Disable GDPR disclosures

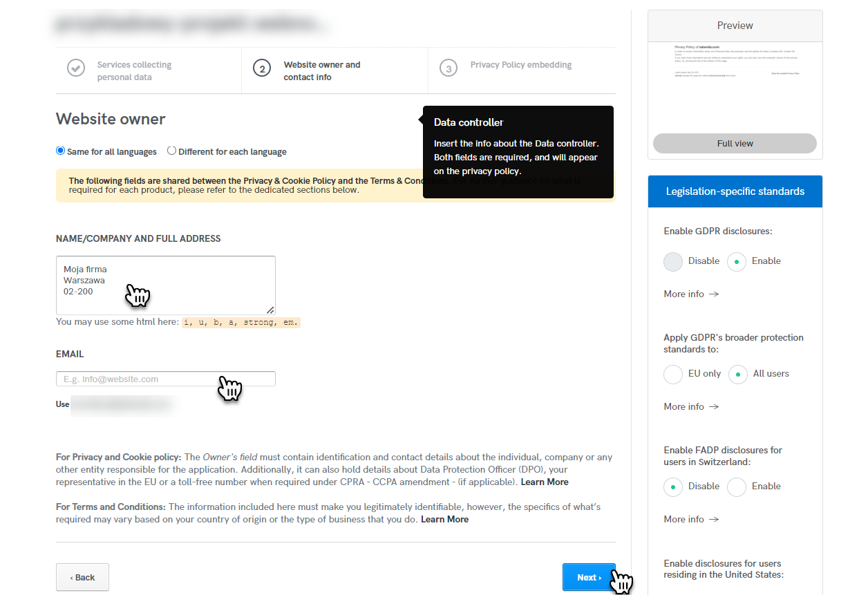pyautogui.click(x=673, y=261)
